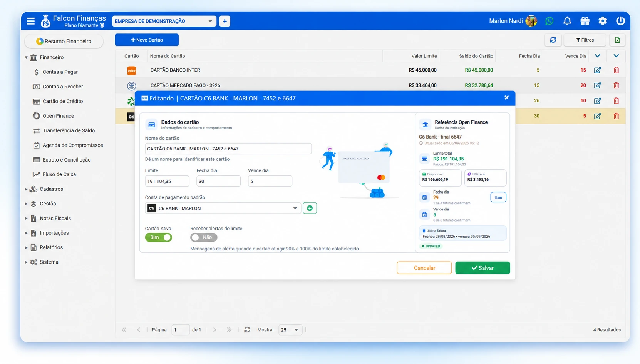
Task: Open Fluxo de Caixa
Action: pos(59,174)
